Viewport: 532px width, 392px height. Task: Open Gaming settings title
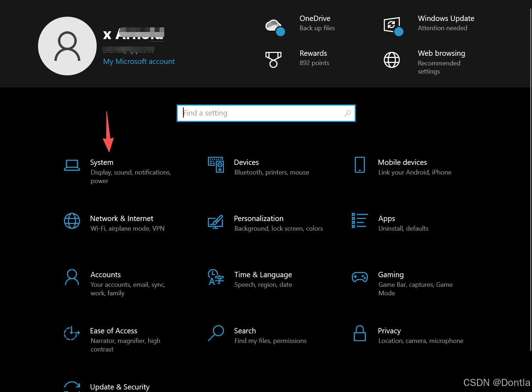(391, 275)
